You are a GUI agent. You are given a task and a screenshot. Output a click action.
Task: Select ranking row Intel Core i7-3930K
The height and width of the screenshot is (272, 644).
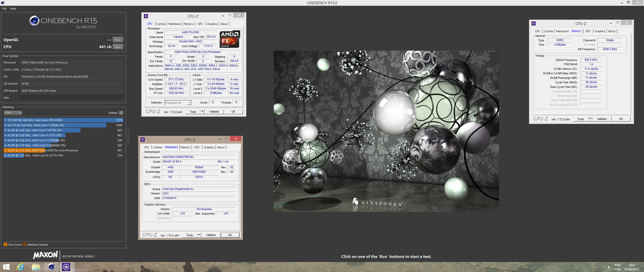63,125
